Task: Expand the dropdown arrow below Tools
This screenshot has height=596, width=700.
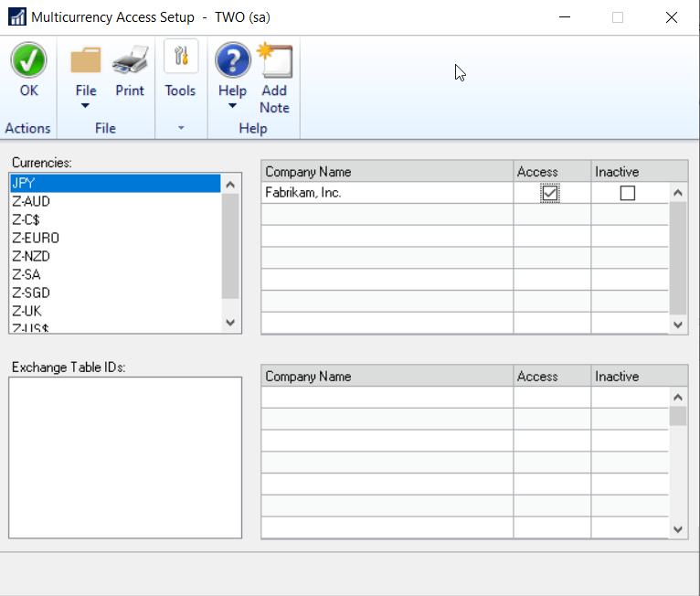Action: 180,128
